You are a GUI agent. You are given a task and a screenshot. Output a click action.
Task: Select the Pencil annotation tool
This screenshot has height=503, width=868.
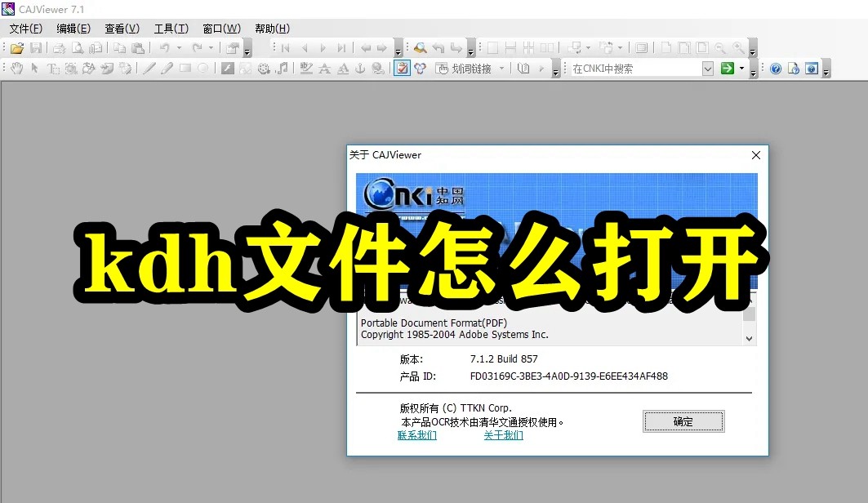pos(167,68)
